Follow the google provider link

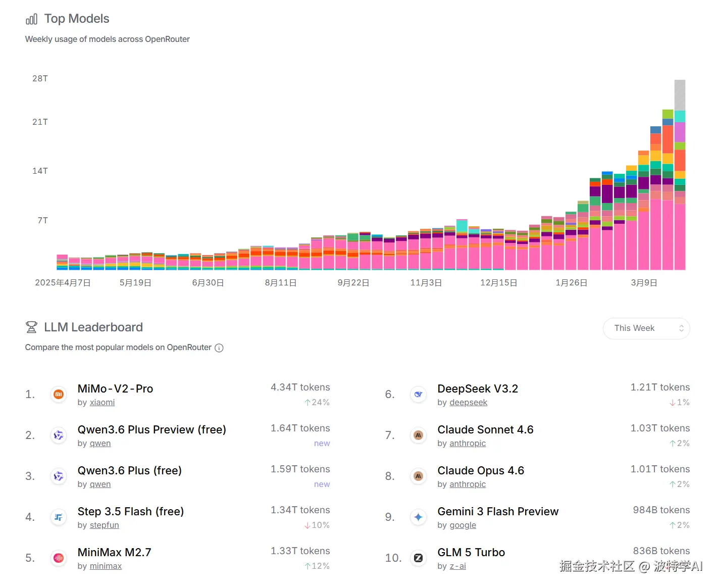pos(463,525)
